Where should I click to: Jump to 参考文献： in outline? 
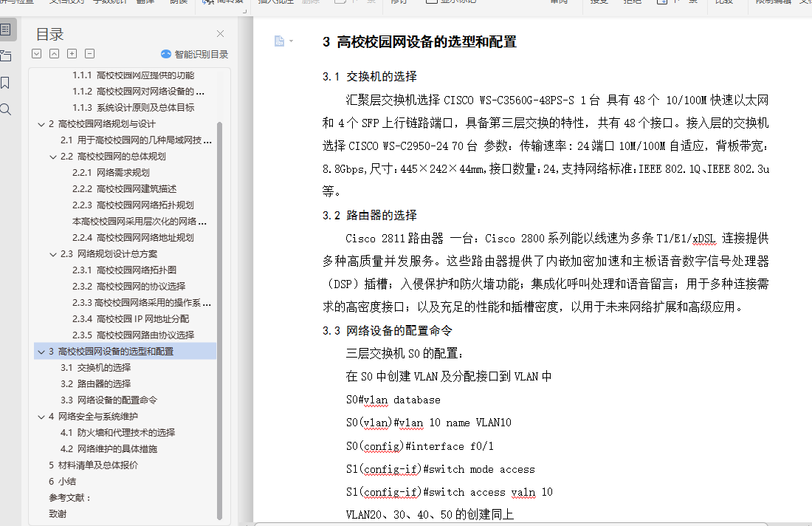70,497
